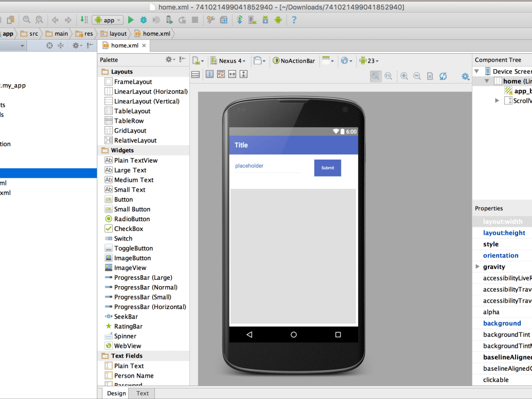
Task: Stop the running application
Action: click(196, 20)
